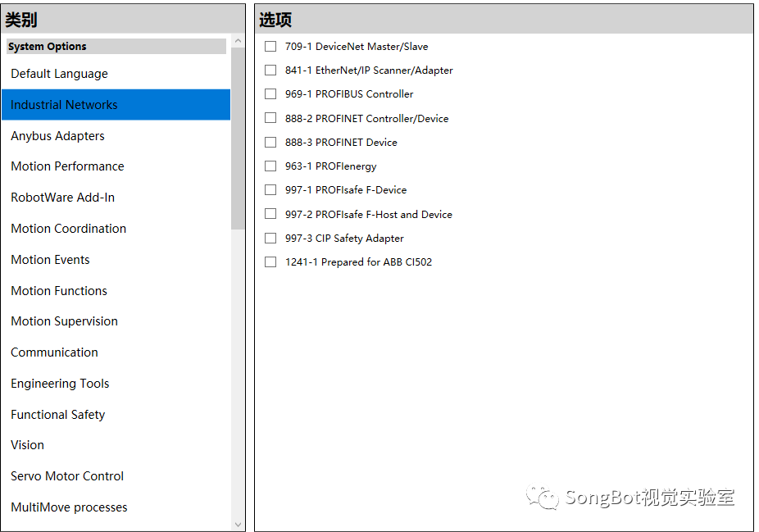Open Anybus Adapters category
Screen dimensions: 759x532
click(x=116, y=135)
